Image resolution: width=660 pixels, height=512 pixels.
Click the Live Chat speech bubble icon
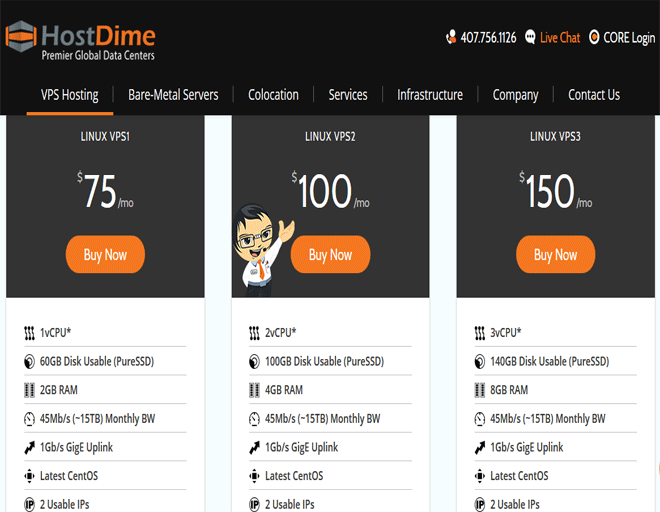530,37
